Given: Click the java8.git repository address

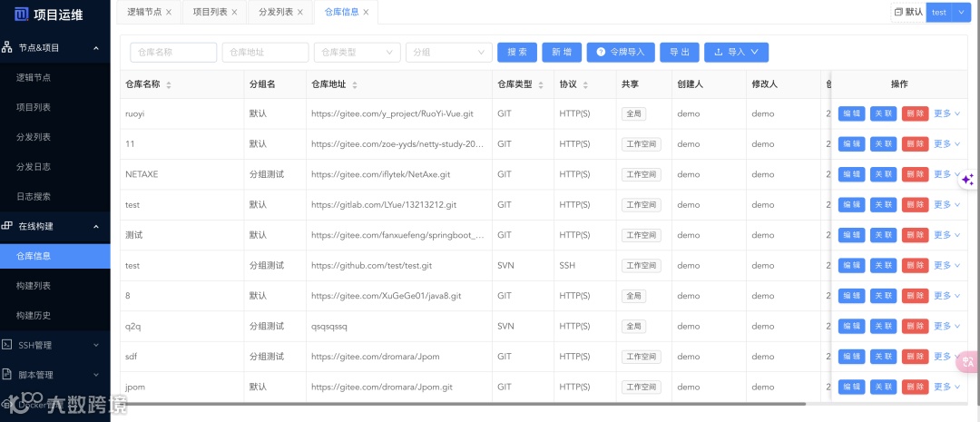Looking at the screenshot, I should [x=387, y=296].
